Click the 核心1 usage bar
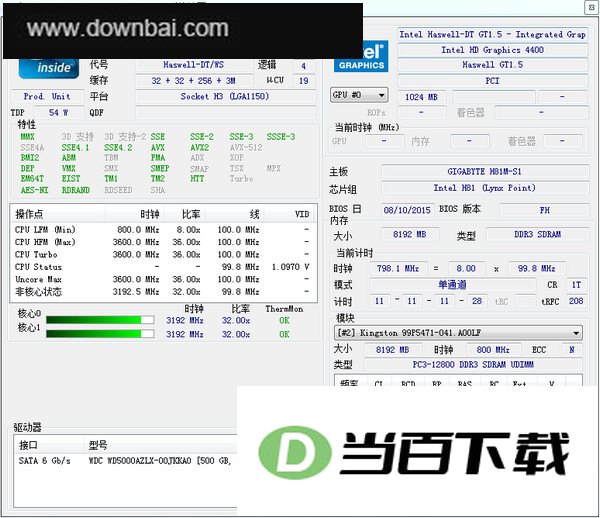 click(x=100, y=334)
